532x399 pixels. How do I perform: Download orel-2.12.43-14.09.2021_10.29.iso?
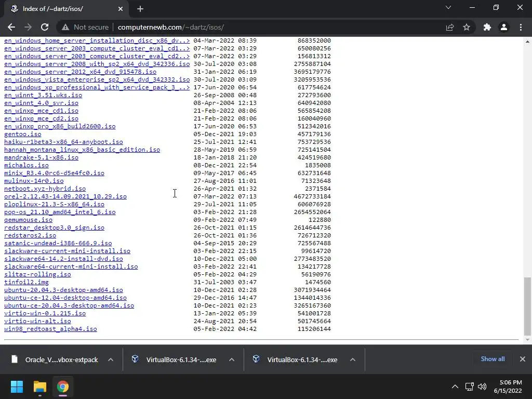(65, 196)
